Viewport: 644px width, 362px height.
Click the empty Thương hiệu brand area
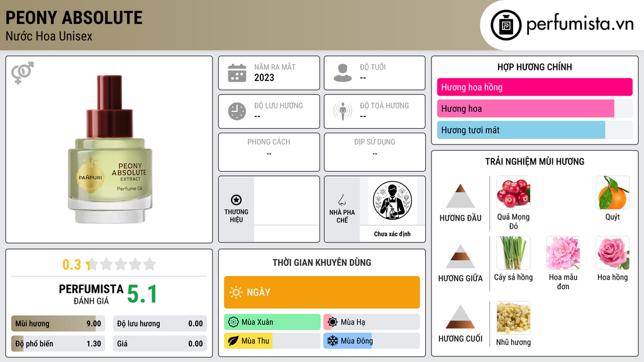pyautogui.click(x=287, y=209)
